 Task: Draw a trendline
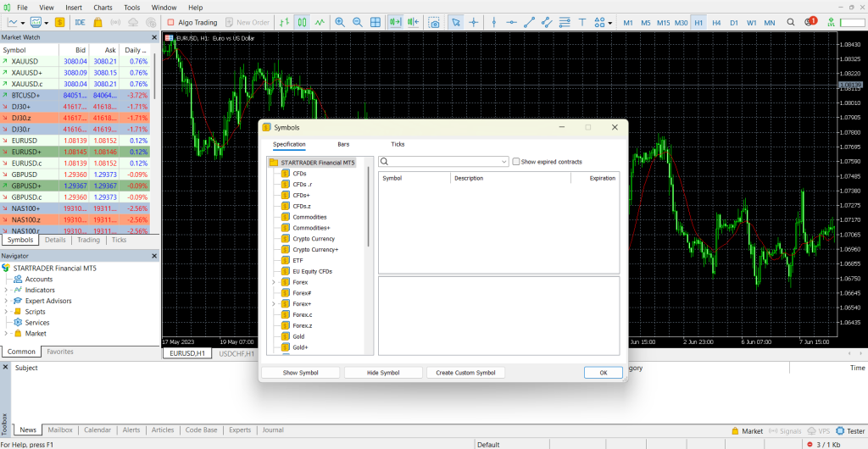click(529, 23)
